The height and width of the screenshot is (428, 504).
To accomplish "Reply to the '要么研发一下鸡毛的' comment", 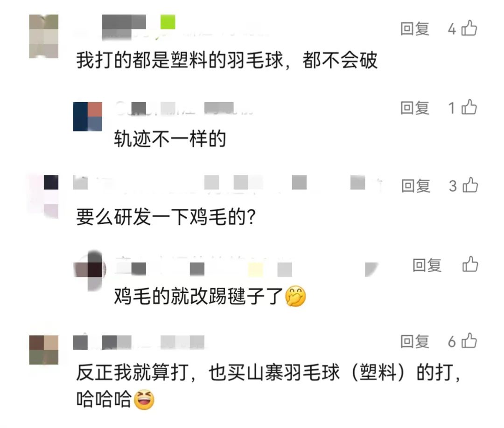I will point(416,186).
